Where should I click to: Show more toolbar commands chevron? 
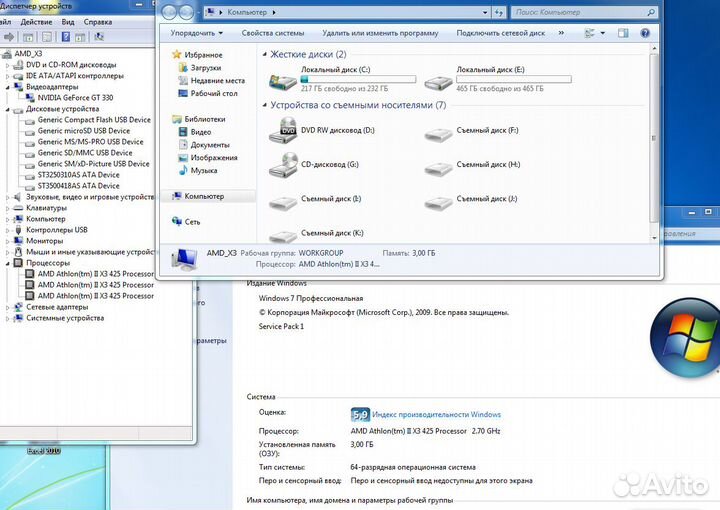(x=561, y=33)
